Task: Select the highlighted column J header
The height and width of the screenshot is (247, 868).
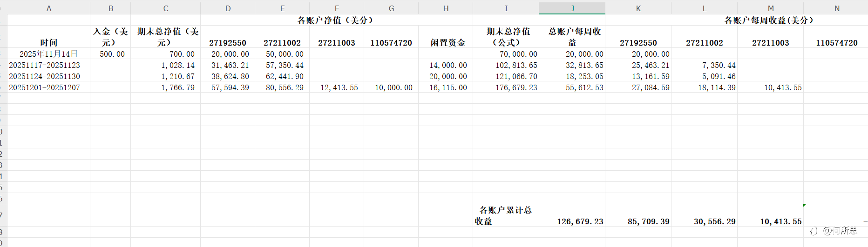Action: click(572, 8)
